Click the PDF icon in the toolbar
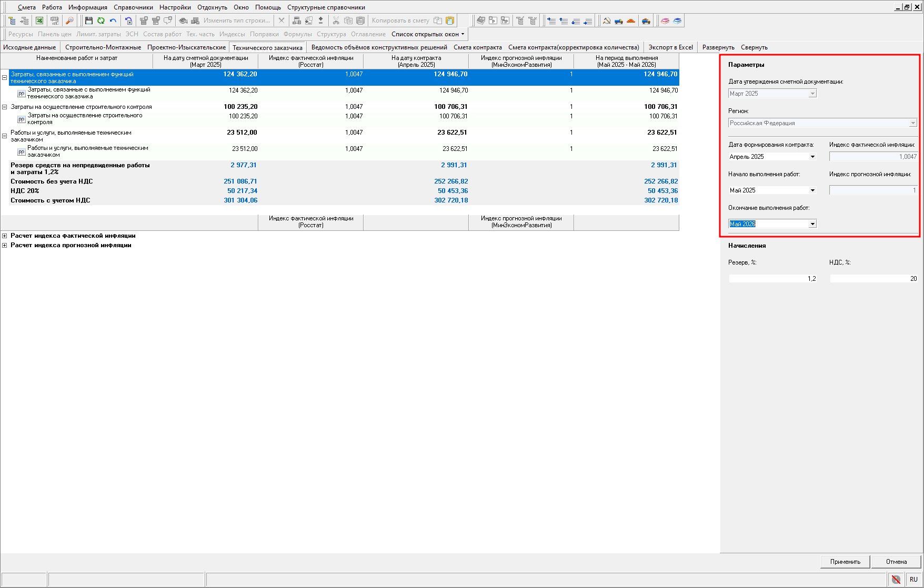This screenshot has height=588, width=924. [x=54, y=21]
